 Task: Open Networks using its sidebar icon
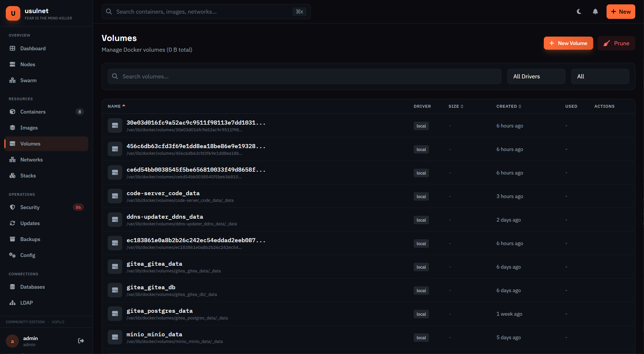(12, 159)
